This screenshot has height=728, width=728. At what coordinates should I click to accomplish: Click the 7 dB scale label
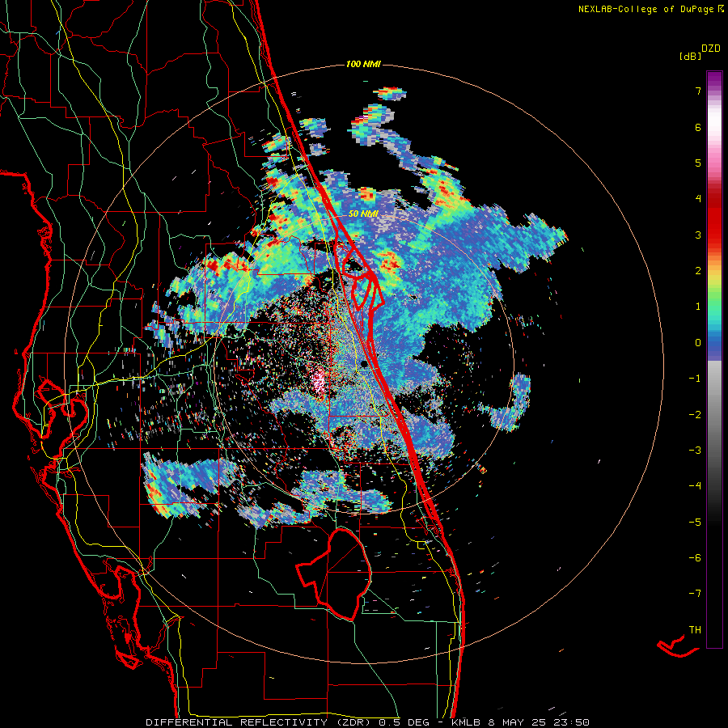(698, 91)
